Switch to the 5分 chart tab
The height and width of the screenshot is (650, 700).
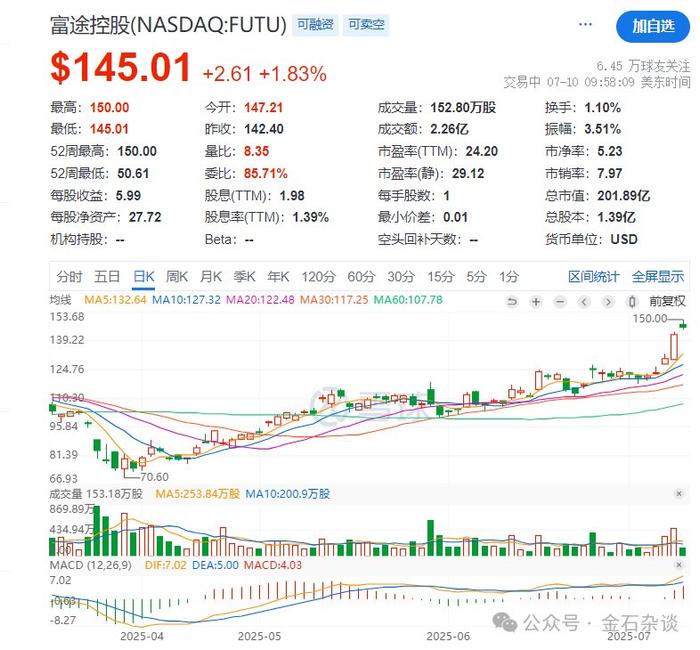[x=476, y=277]
